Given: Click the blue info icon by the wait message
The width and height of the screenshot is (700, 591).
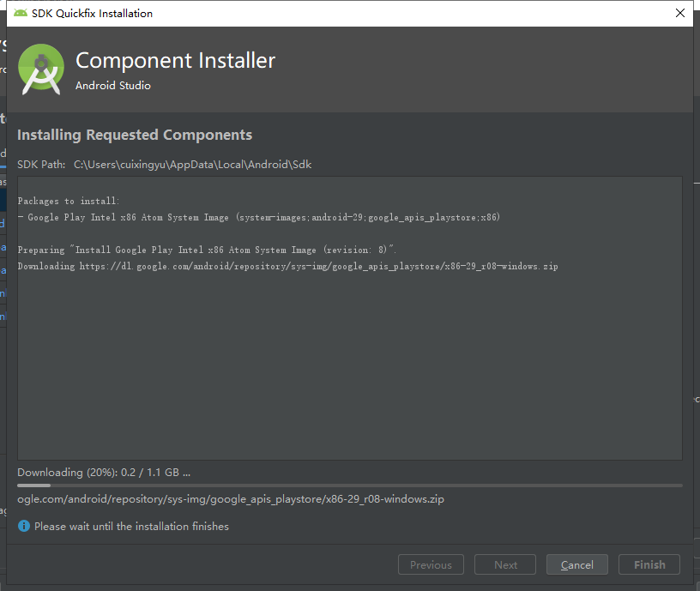Looking at the screenshot, I should pyautogui.click(x=24, y=526).
